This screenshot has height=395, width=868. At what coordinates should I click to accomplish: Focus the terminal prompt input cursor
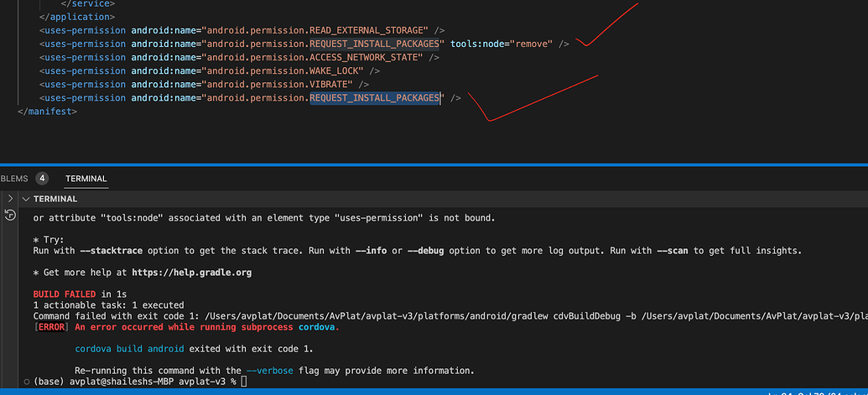click(x=244, y=382)
